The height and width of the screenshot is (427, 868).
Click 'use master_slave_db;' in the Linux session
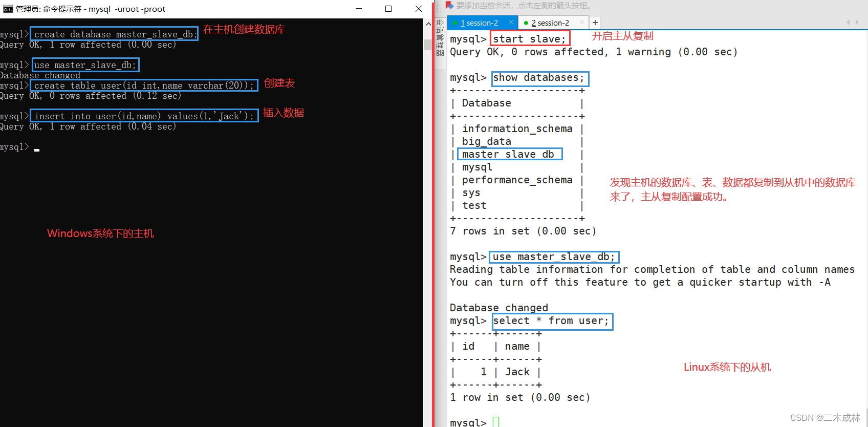(x=554, y=257)
